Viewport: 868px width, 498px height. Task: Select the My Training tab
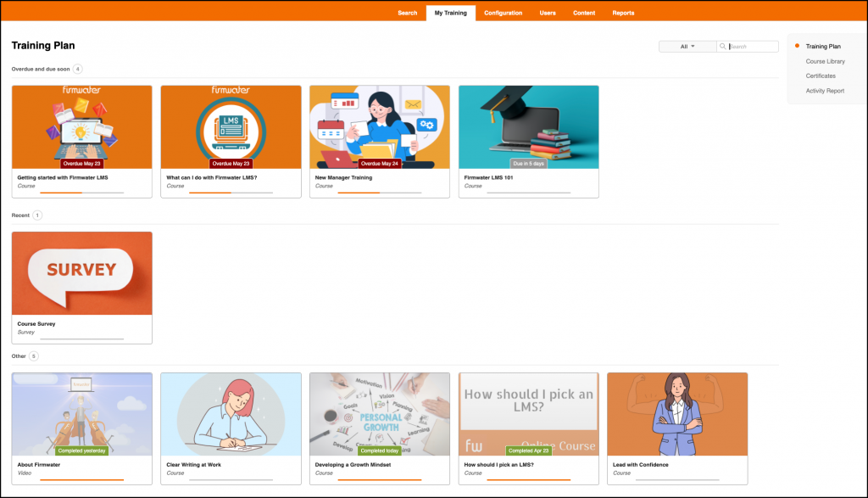[x=451, y=13]
